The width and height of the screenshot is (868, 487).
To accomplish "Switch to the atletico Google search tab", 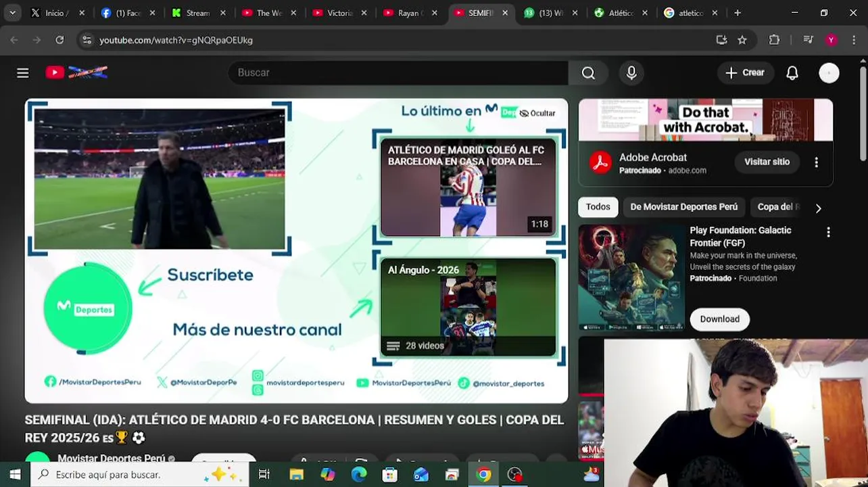I will [692, 13].
